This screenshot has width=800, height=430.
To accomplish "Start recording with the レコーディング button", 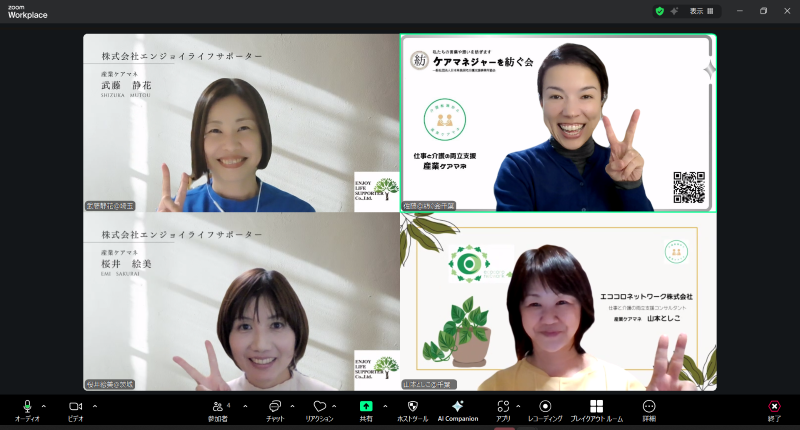I will click(545, 408).
